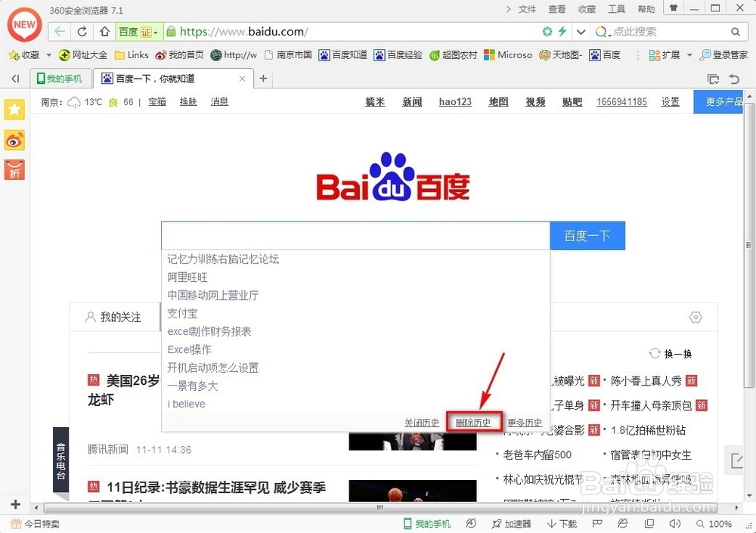Open the tab list window icon
756x533 pixels.
pyautogui.click(x=713, y=79)
